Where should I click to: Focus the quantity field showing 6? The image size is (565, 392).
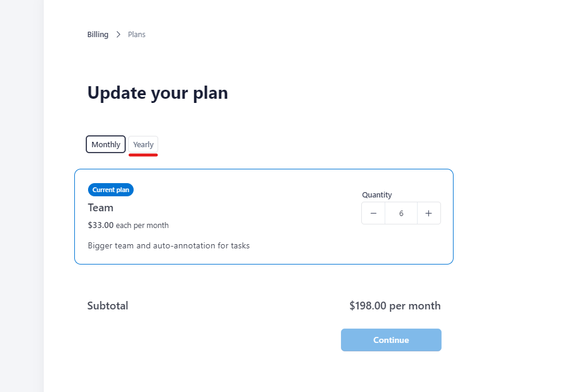click(401, 214)
